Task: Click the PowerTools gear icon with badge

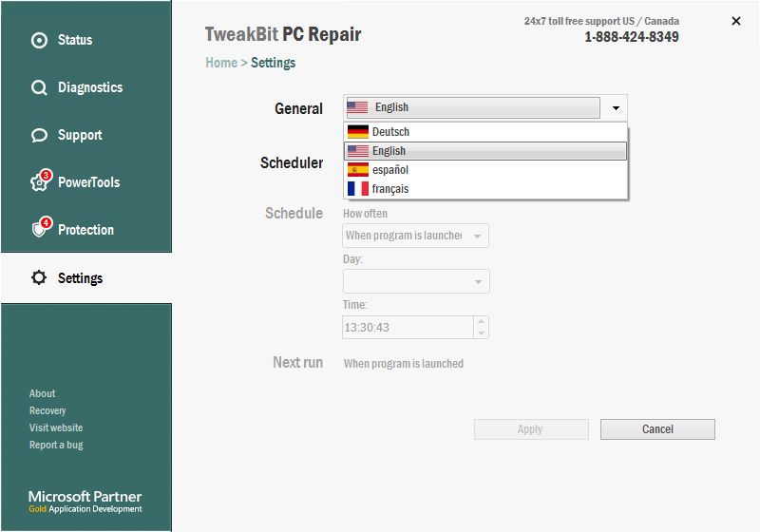Action: (x=40, y=180)
